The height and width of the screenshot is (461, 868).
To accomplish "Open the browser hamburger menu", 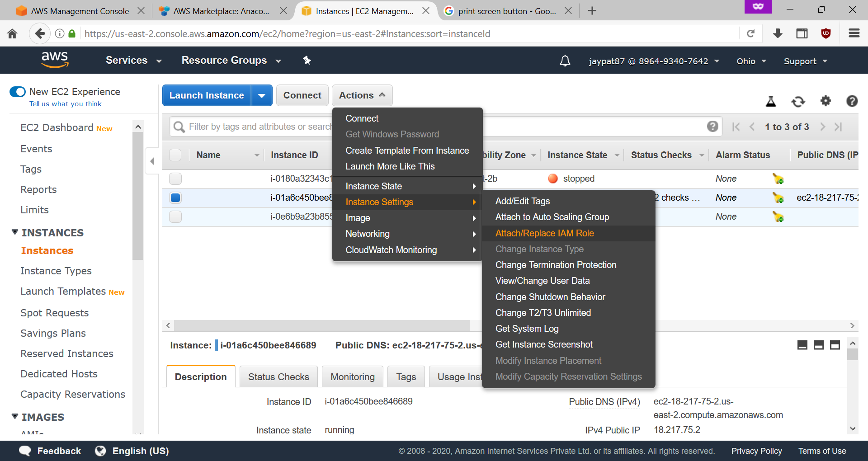I will (854, 33).
